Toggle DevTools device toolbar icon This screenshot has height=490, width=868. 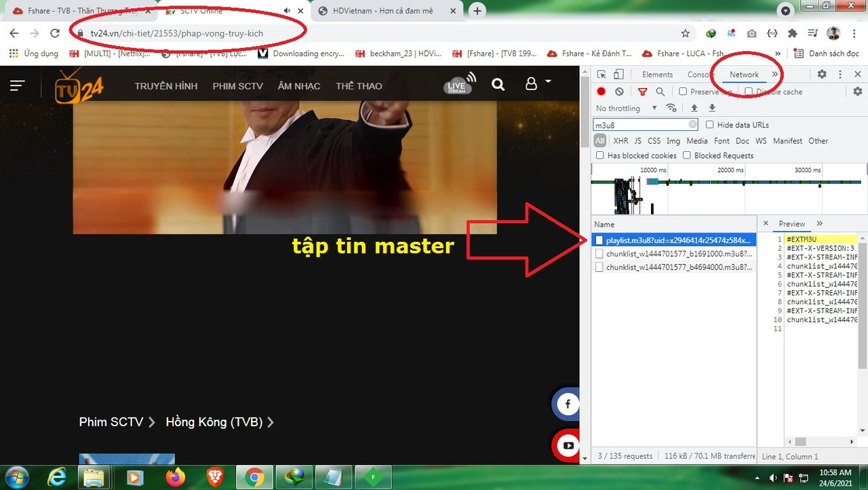618,75
